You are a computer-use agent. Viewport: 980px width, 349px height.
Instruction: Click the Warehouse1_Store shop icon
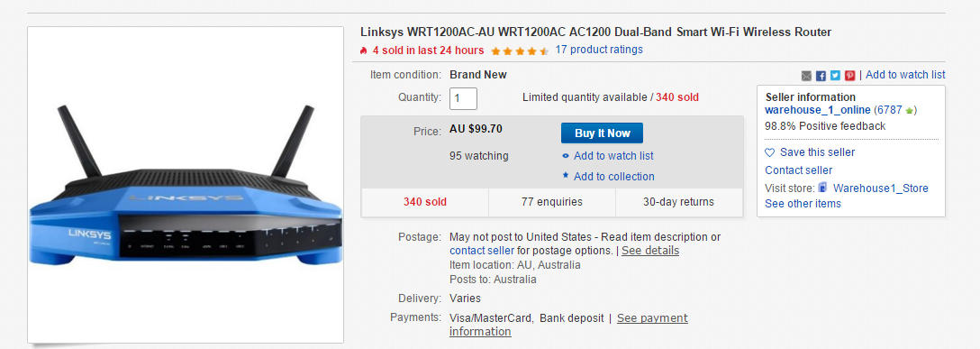coord(823,188)
